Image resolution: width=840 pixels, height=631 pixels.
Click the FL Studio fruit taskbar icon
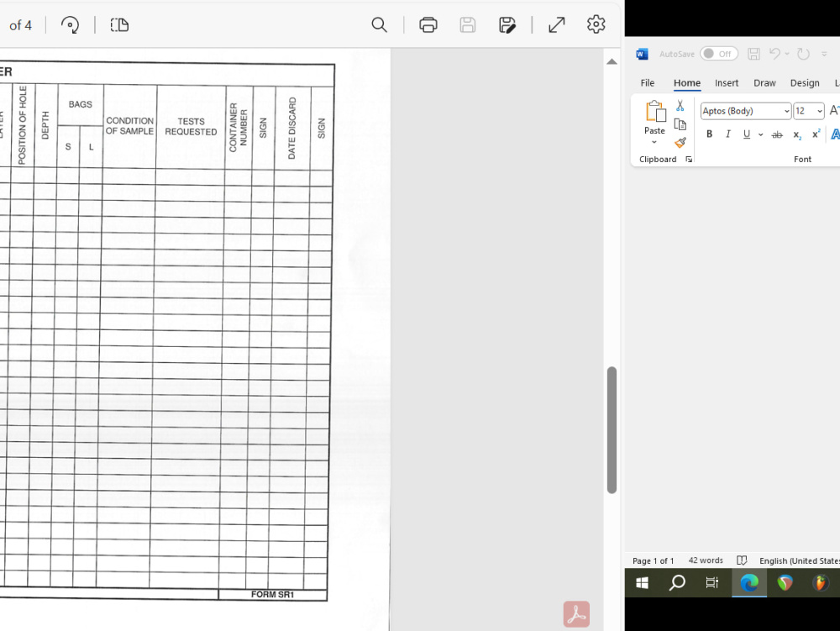tap(820, 582)
